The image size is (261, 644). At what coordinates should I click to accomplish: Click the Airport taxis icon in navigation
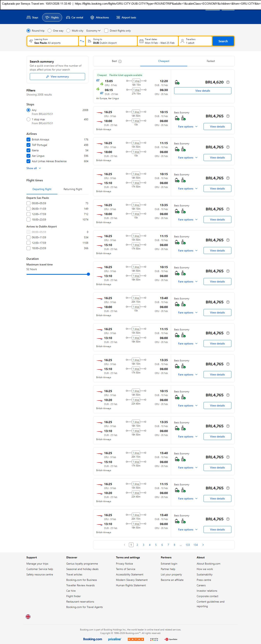(x=118, y=17)
